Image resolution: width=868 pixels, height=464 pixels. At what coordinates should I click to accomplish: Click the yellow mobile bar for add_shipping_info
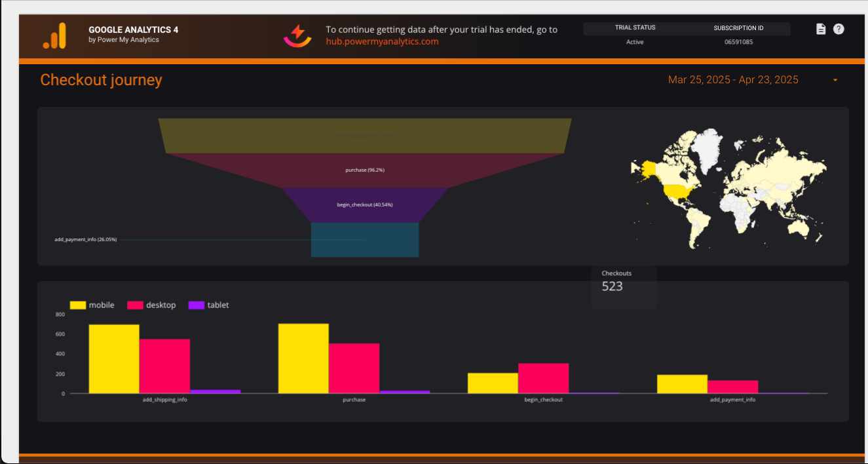[x=114, y=358]
